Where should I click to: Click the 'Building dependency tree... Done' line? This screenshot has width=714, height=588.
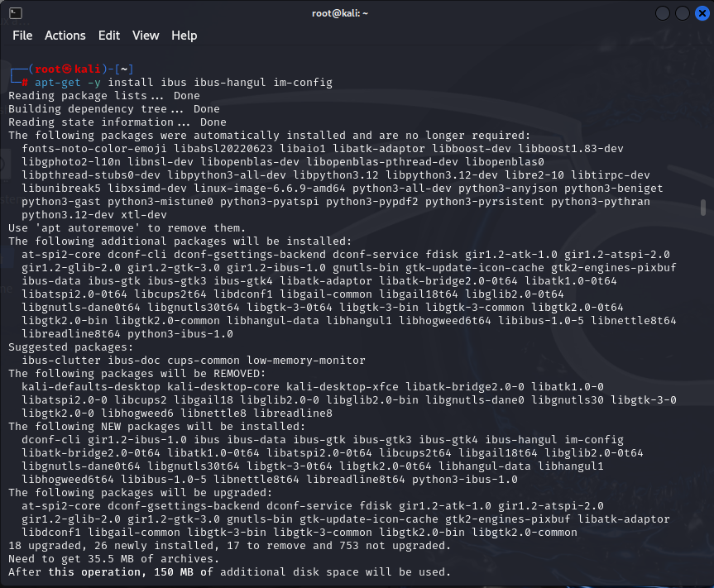coord(114,109)
